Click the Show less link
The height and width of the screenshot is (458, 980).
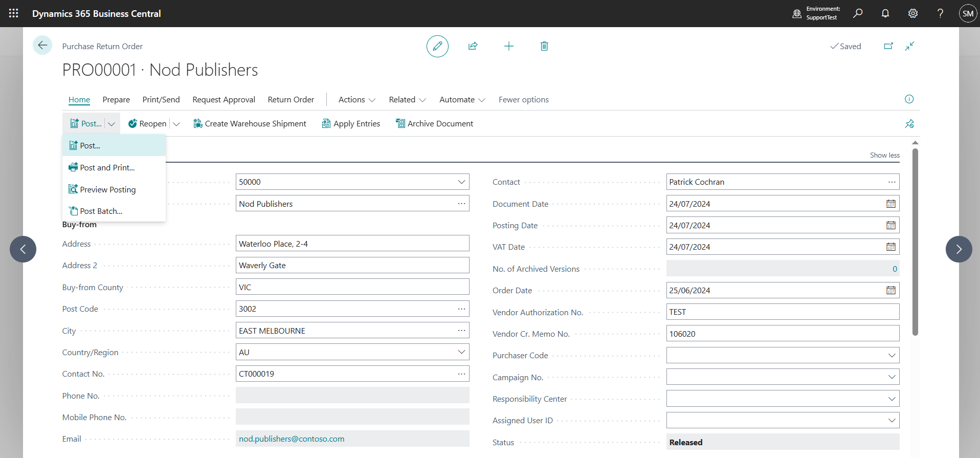tap(885, 155)
